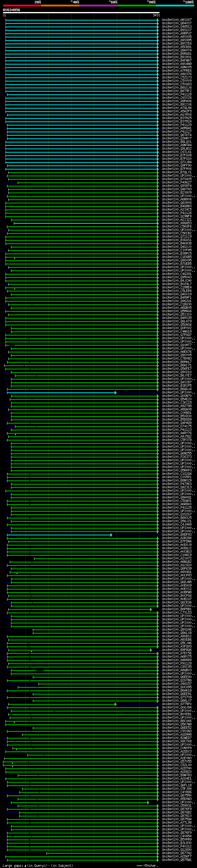
Task: Select hit UniRef100_P41123
Action: tap(177, 430)
